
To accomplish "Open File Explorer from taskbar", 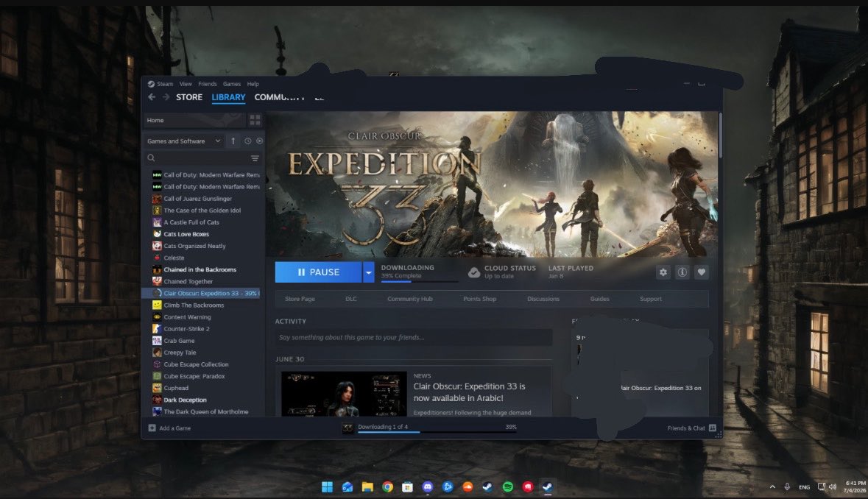I will pyautogui.click(x=367, y=486).
